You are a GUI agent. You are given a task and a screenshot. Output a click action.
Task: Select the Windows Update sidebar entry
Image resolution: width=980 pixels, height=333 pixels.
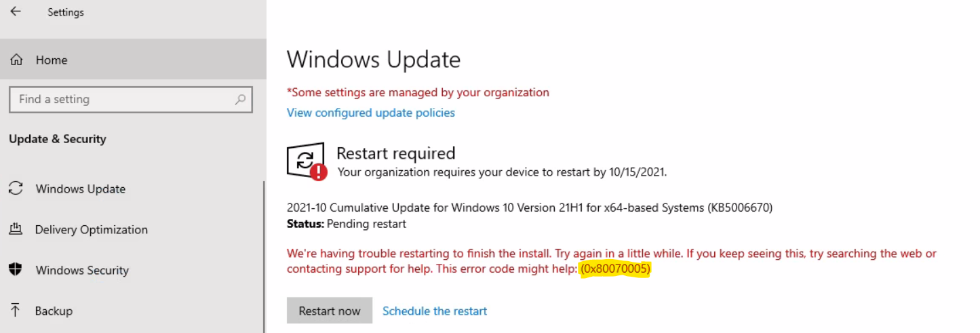[132, 189]
